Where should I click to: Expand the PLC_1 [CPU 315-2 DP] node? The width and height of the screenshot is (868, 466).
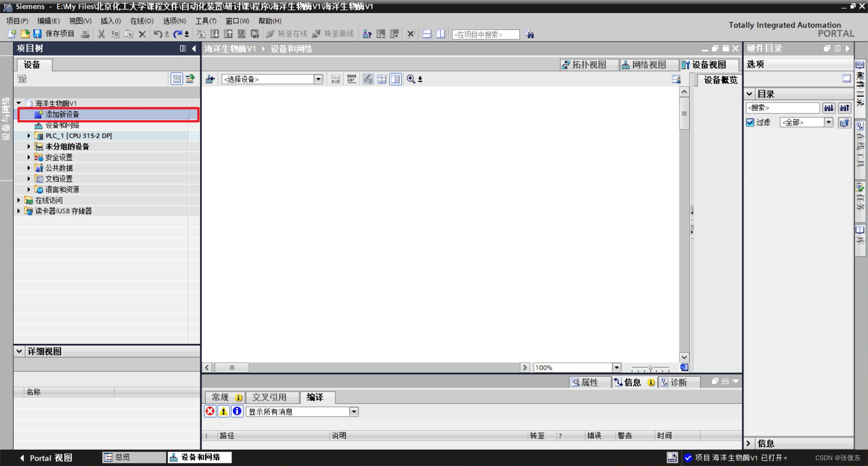pos(29,136)
